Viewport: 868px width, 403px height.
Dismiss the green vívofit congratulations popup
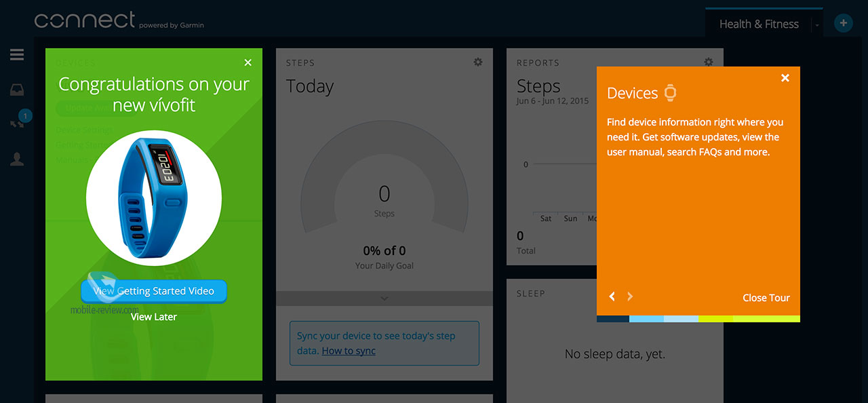pyautogui.click(x=248, y=62)
